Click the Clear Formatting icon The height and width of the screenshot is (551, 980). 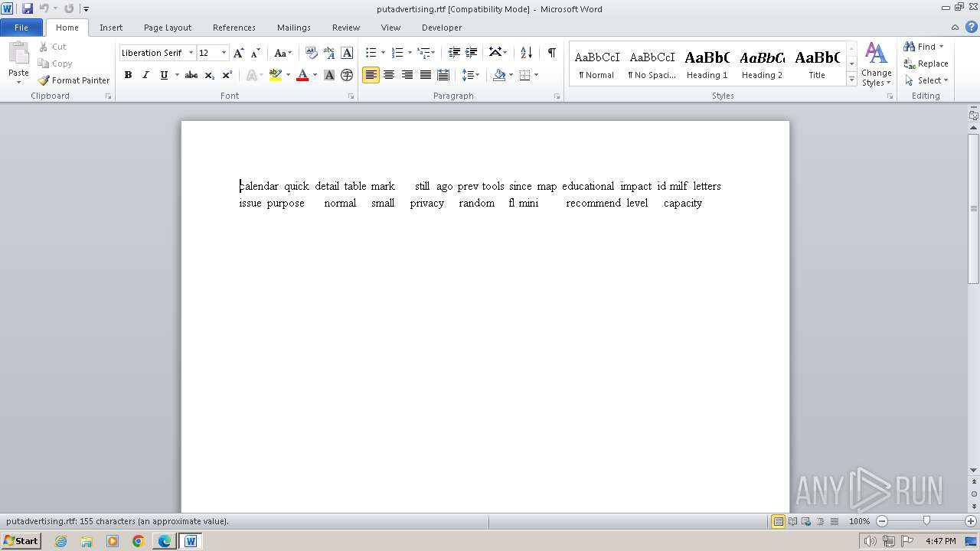tap(311, 53)
